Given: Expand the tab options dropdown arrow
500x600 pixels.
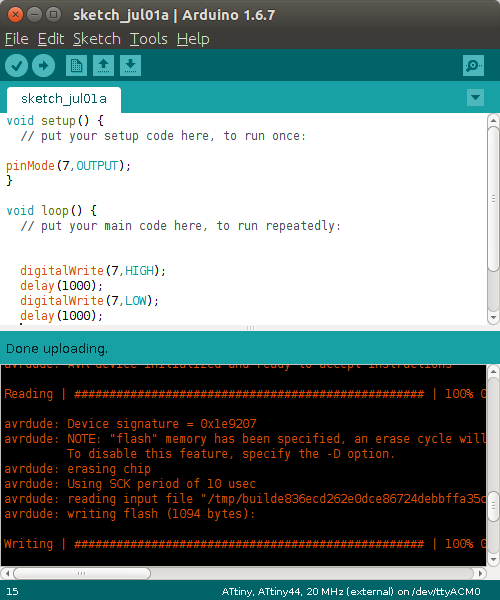Looking at the screenshot, I should [x=475, y=97].
